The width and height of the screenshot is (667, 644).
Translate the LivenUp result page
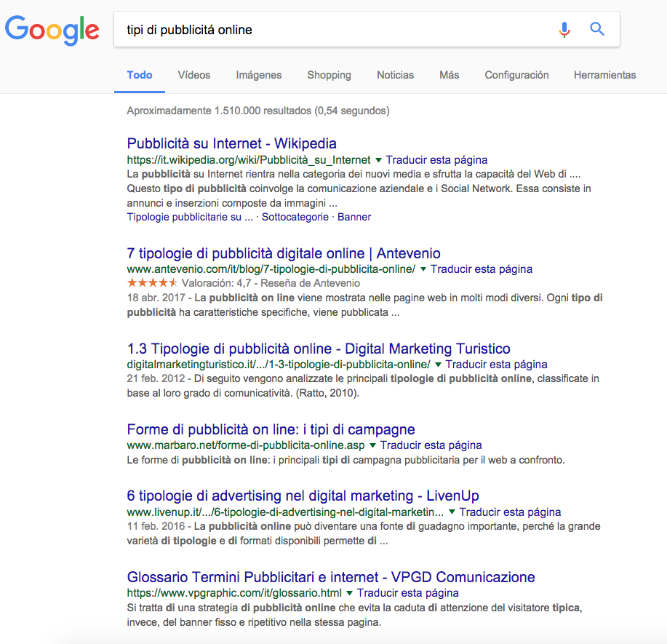pos(510,512)
